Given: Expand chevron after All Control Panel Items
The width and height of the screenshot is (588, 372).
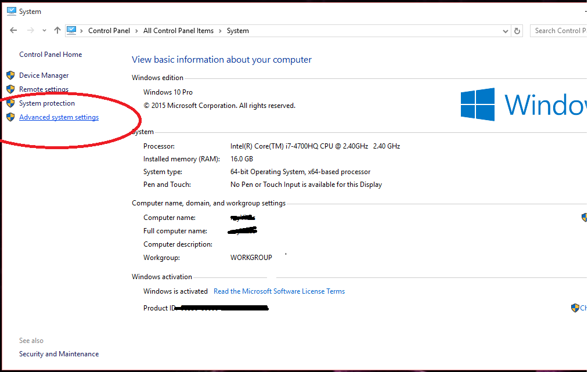Looking at the screenshot, I should 220,31.
